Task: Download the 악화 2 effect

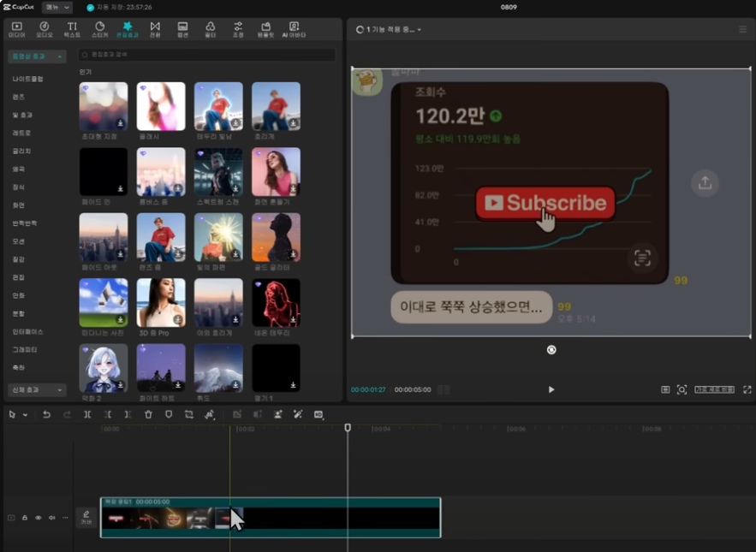Action: [x=121, y=385]
